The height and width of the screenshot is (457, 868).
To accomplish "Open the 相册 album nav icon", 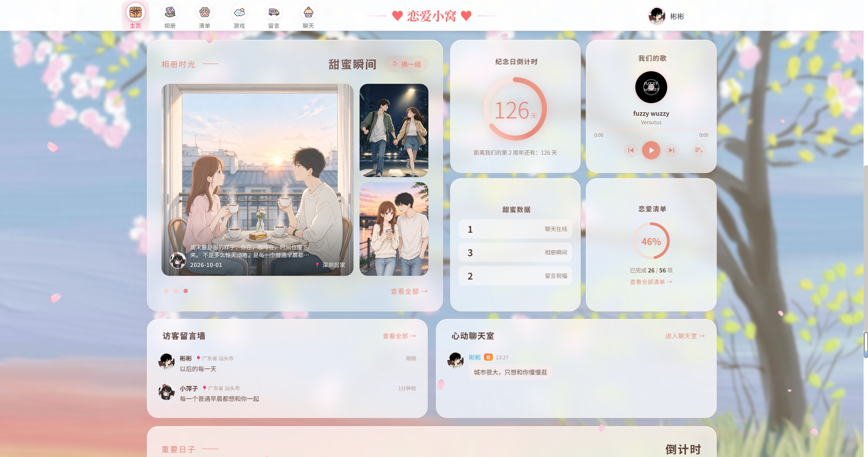I will [170, 16].
